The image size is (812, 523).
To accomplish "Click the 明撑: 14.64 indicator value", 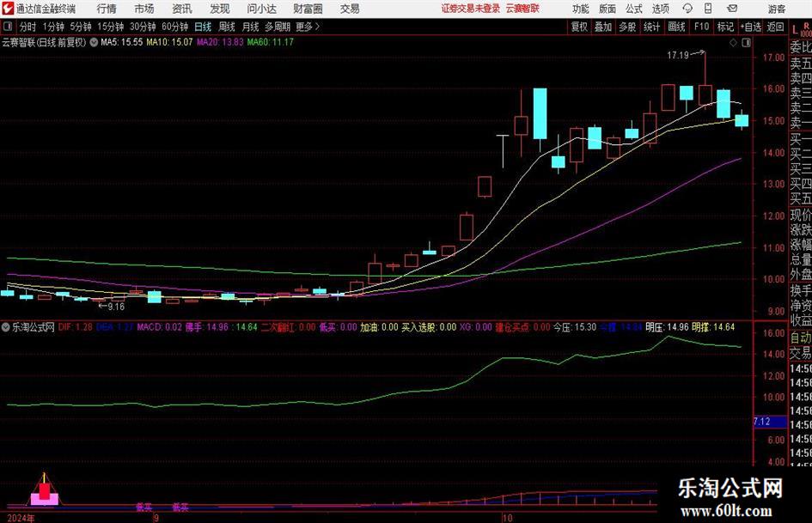I will tap(713, 327).
